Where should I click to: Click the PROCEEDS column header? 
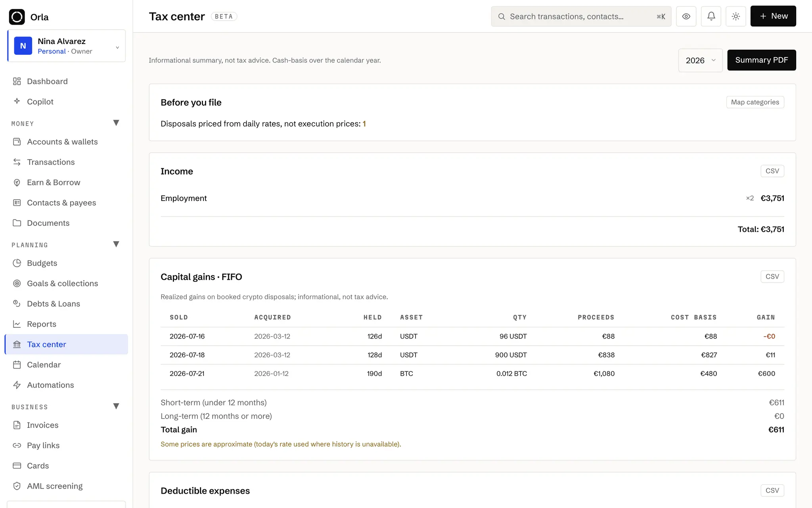[596, 317]
